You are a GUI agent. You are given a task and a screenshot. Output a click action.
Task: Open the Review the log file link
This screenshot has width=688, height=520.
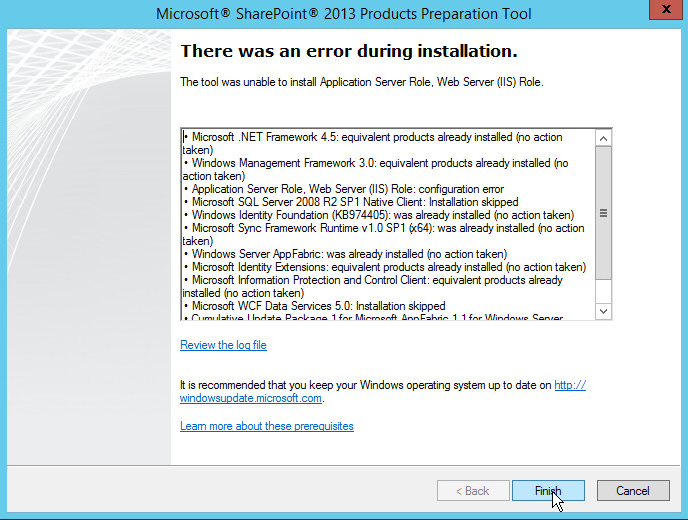click(223, 345)
